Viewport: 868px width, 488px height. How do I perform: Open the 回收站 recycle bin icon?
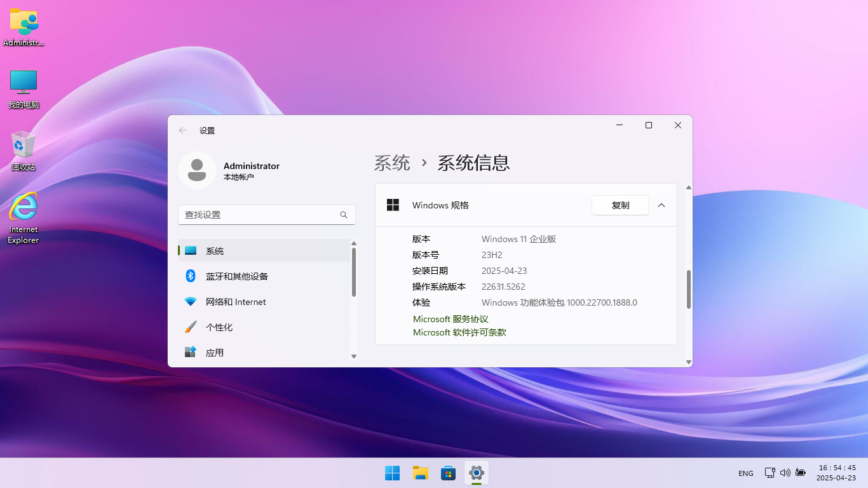24,151
